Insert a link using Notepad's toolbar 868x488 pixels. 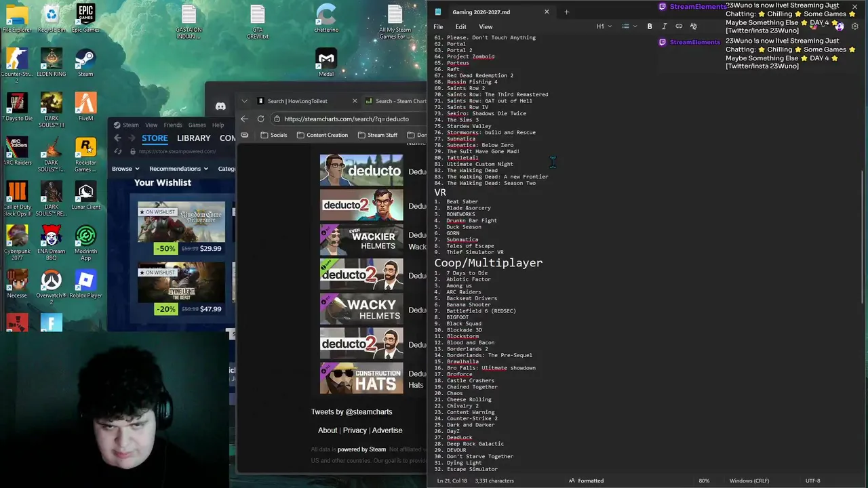(x=679, y=26)
